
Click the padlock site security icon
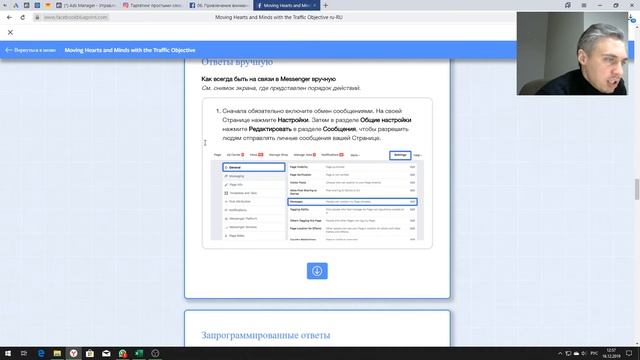[37, 17]
